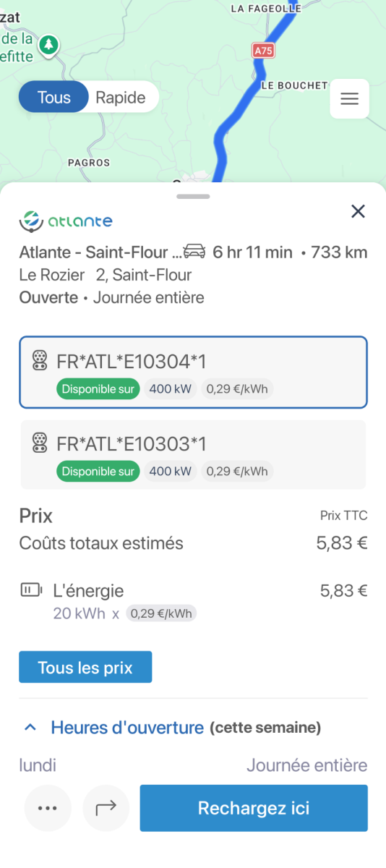Open the three-dots more options button

coord(48,808)
